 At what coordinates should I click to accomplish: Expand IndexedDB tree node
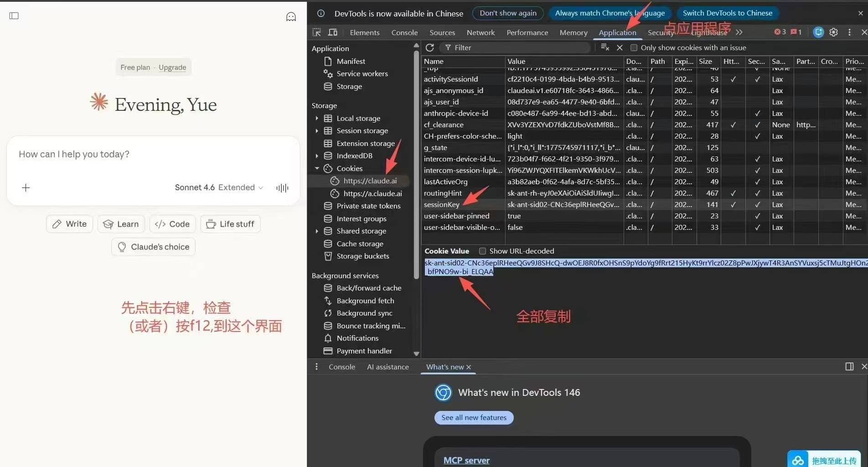point(317,156)
